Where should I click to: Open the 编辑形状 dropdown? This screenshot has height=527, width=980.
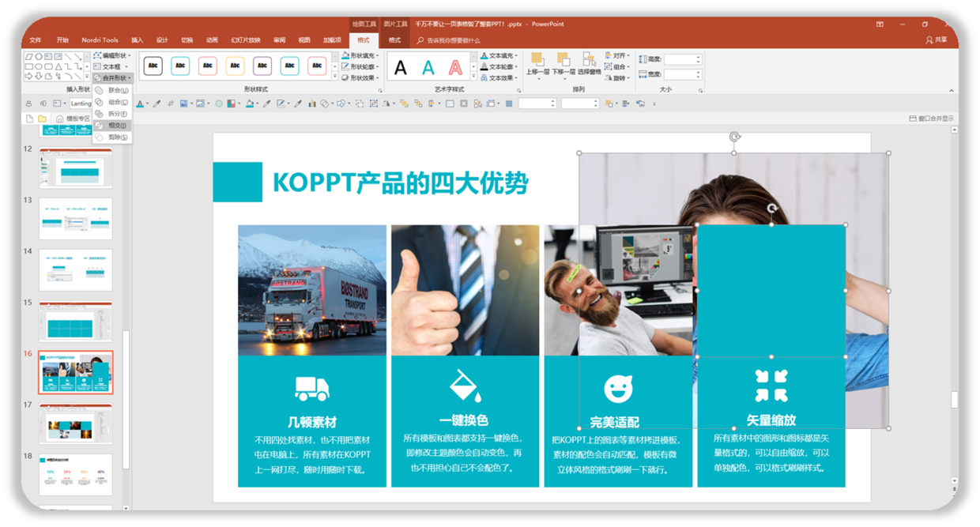coord(112,56)
